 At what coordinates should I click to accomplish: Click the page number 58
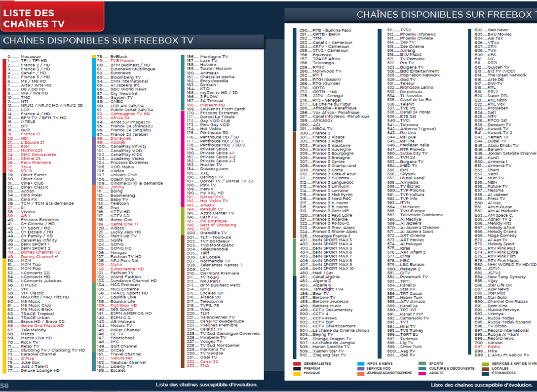(4, 386)
